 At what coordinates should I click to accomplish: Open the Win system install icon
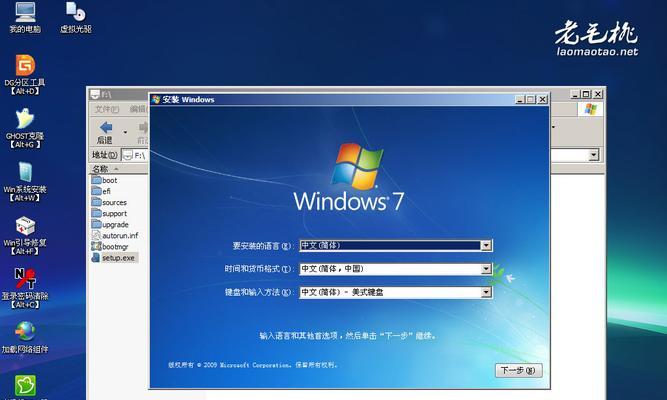(25, 182)
